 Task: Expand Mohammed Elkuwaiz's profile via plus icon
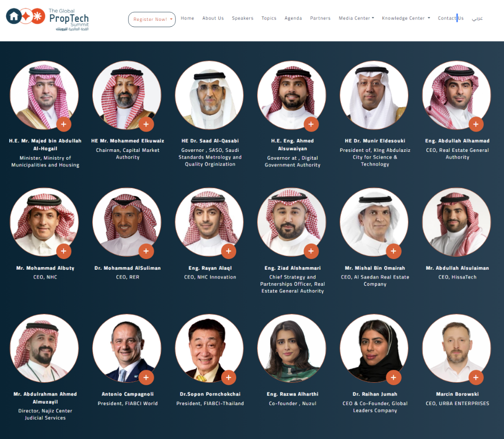coord(146,124)
